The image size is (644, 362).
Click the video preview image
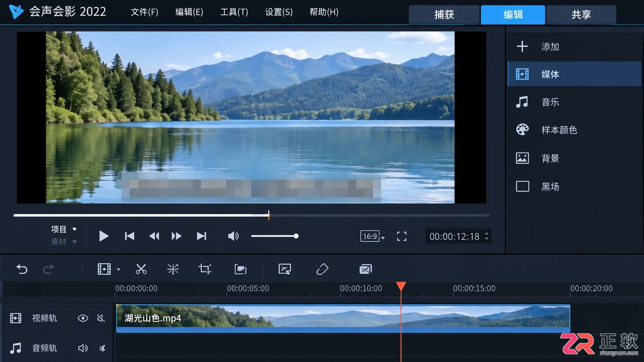[250, 118]
